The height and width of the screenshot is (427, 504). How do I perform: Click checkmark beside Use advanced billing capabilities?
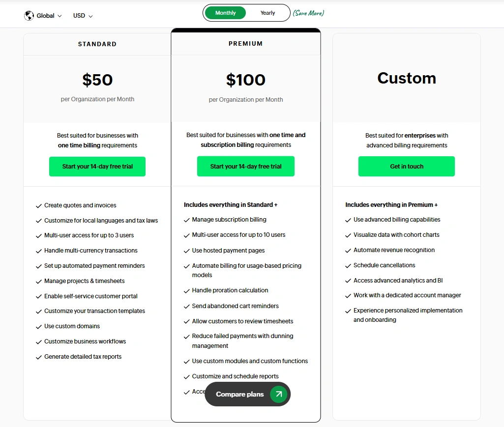[348, 220]
